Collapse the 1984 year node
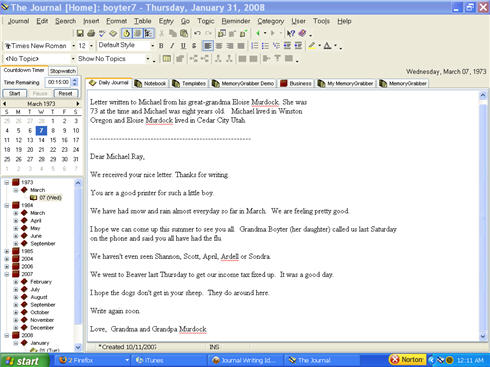The image size is (490, 367). [x=6, y=205]
